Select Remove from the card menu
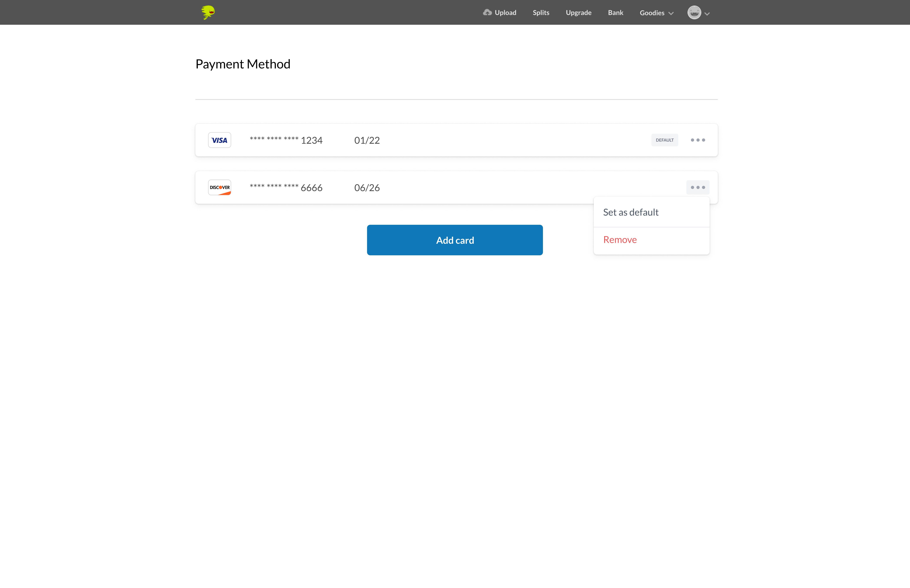910x588 pixels. click(620, 240)
